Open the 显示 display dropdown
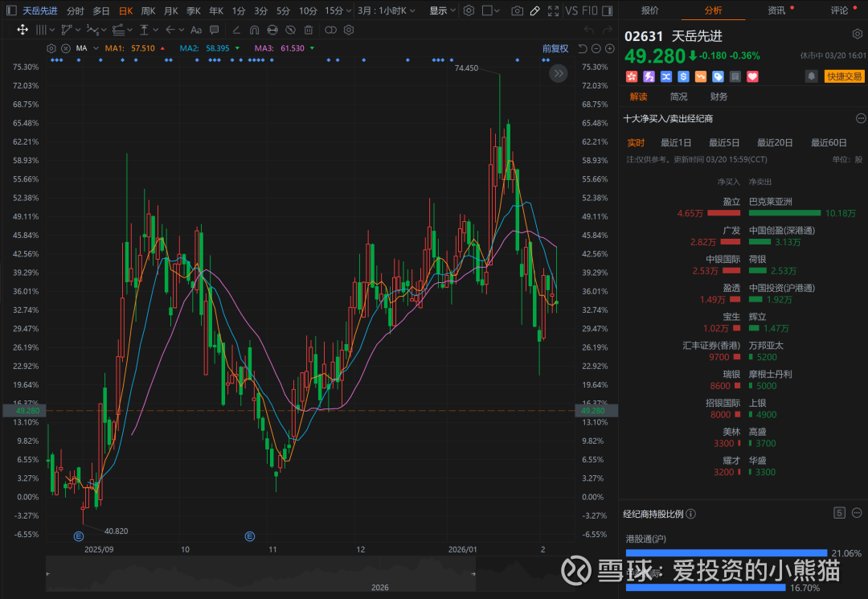Image resolution: width=868 pixels, height=599 pixels. tap(442, 11)
